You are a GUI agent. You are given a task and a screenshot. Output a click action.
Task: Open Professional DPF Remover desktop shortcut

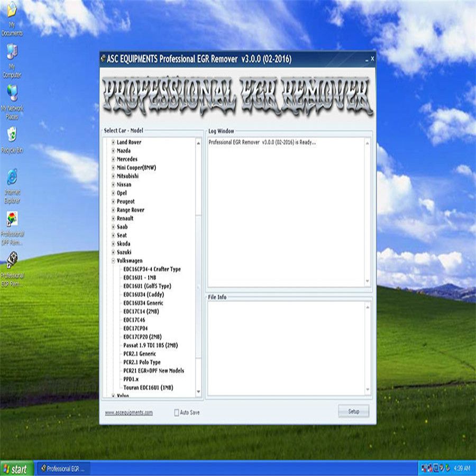point(12,219)
